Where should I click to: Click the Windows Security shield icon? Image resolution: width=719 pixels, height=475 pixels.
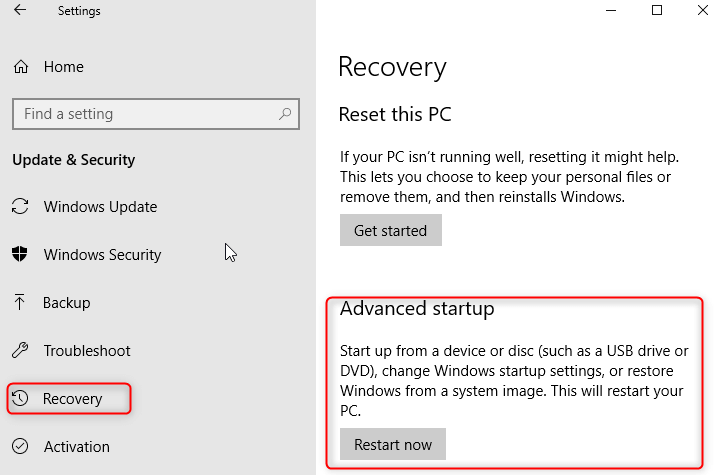pyautogui.click(x=20, y=255)
